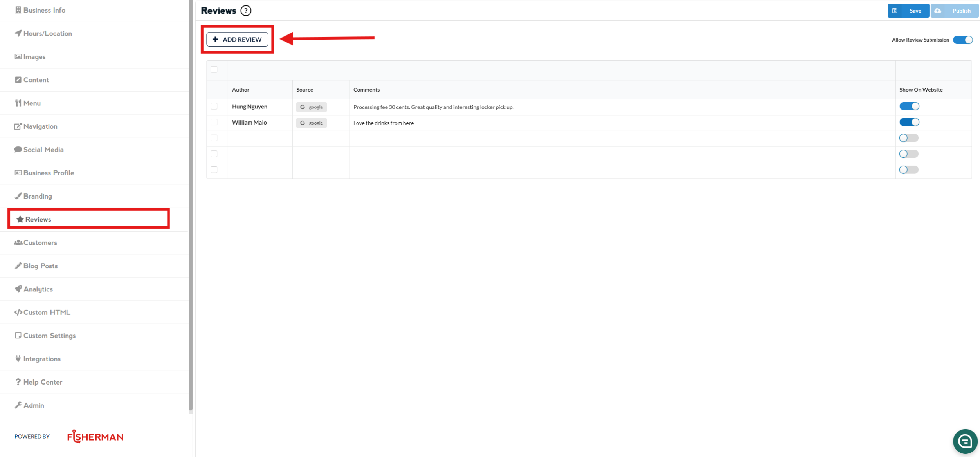Click the Google source badge for Hung Nguyen
The height and width of the screenshot is (457, 980).
pos(311,107)
